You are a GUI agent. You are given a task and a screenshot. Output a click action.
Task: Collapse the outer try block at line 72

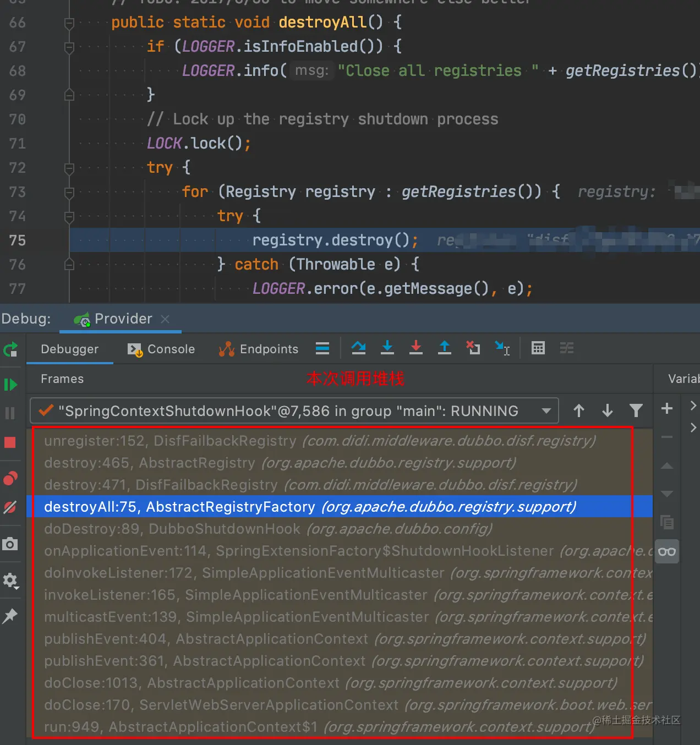(69, 168)
